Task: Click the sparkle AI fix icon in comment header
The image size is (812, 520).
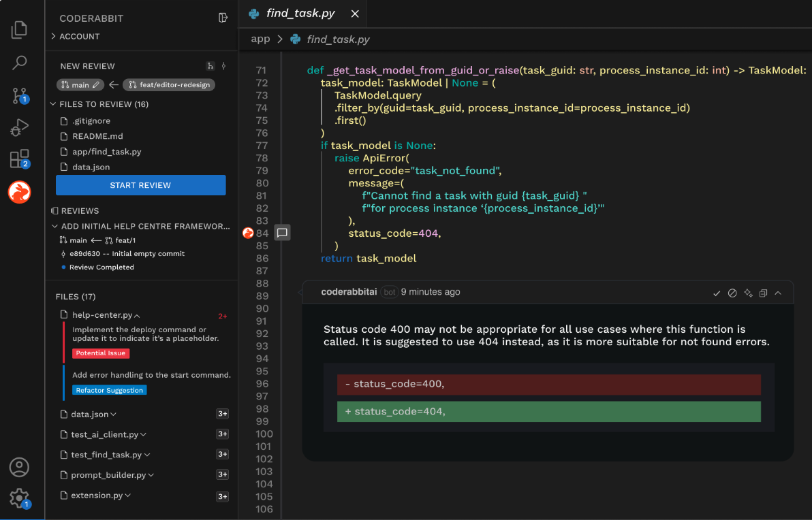Action: [748, 293]
